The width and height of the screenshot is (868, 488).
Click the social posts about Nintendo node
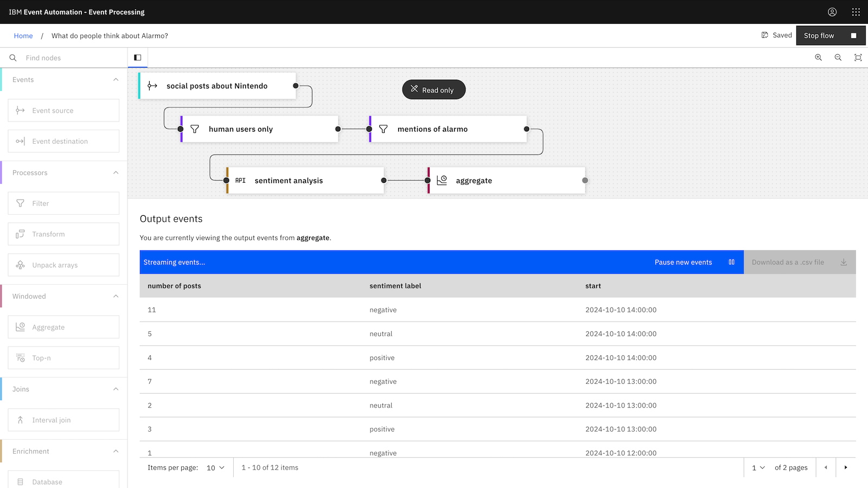tap(217, 86)
